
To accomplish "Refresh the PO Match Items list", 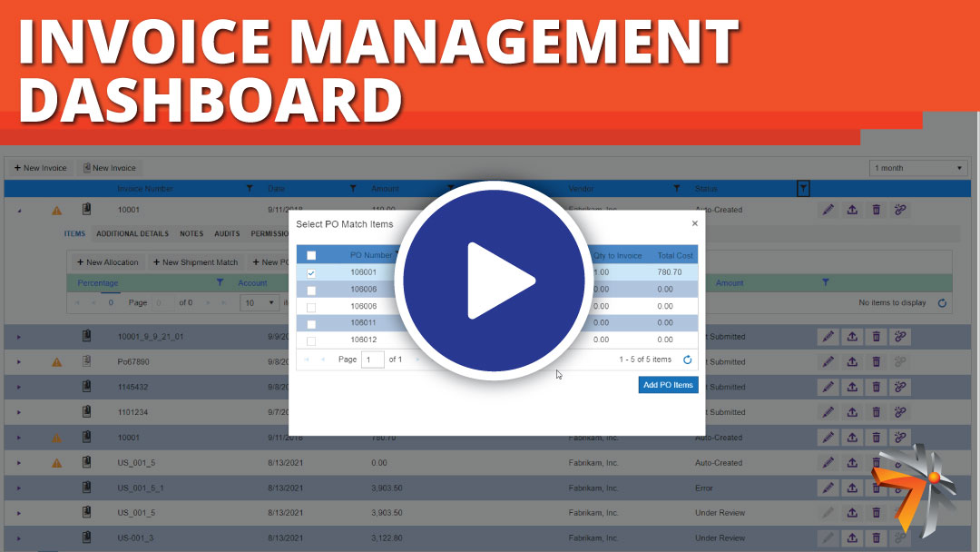I will [687, 360].
